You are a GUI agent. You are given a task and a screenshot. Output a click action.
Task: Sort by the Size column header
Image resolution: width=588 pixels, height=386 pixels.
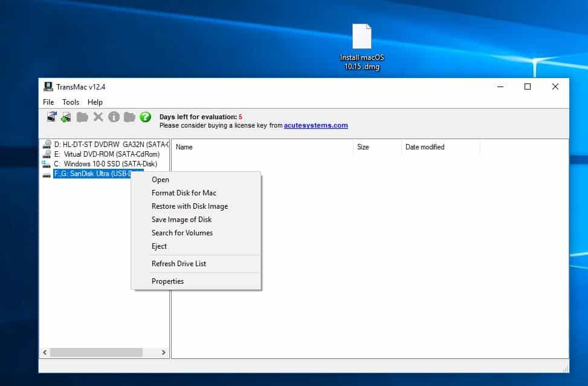click(377, 147)
